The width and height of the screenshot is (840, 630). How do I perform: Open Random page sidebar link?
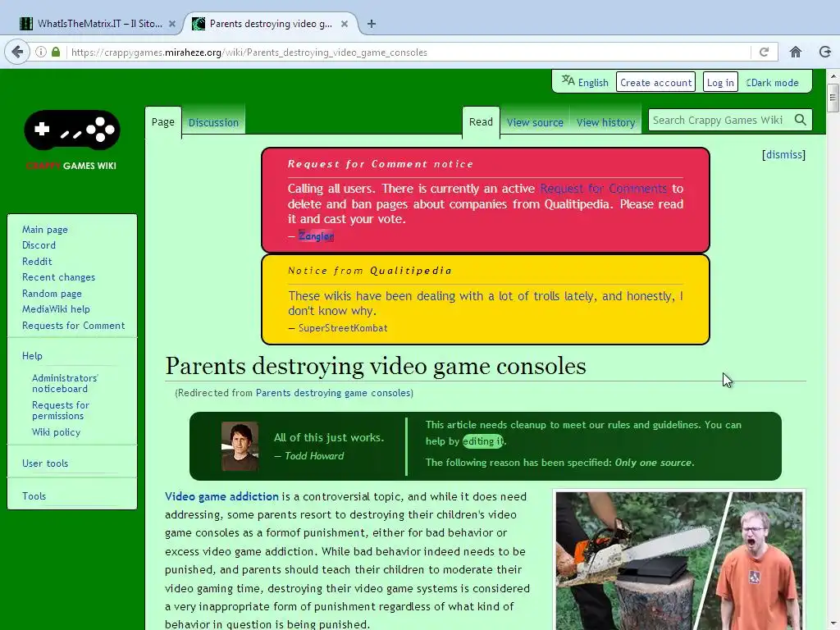(x=52, y=294)
